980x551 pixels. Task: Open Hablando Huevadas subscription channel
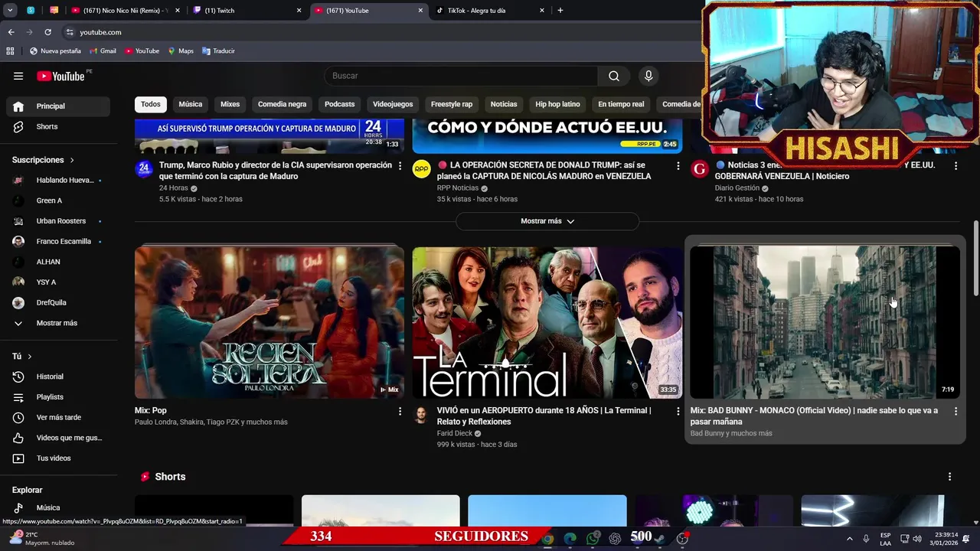58,180
